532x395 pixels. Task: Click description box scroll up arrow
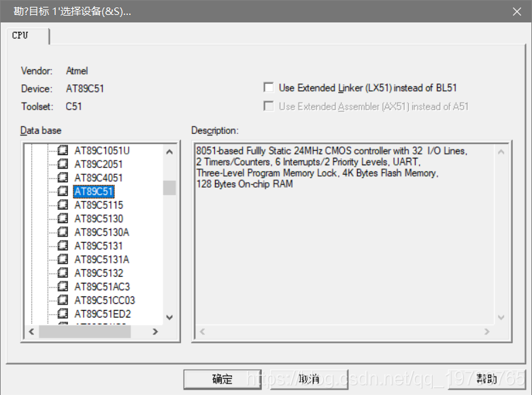501,152
